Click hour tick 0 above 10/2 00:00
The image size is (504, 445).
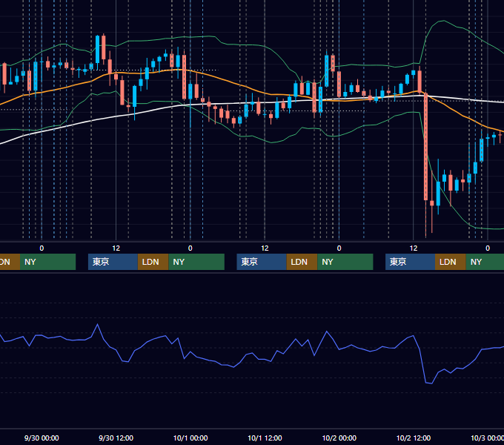click(x=339, y=248)
